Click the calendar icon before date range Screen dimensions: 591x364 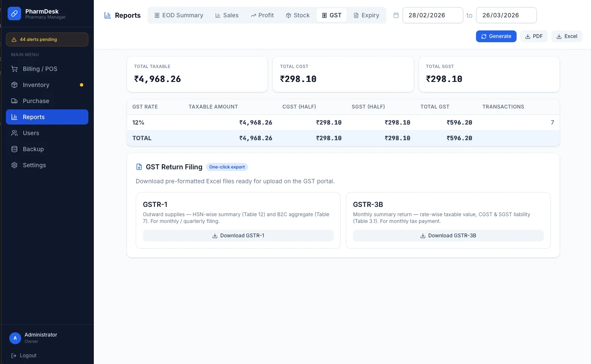(x=396, y=15)
